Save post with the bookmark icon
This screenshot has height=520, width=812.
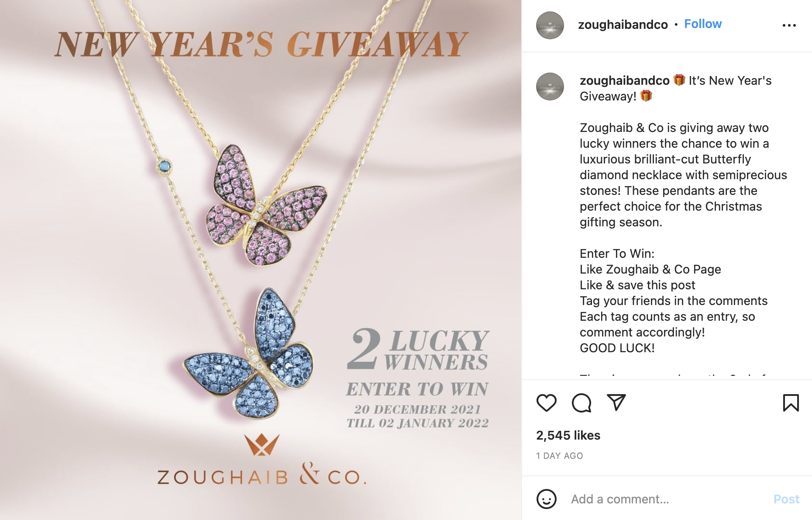[x=791, y=403]
